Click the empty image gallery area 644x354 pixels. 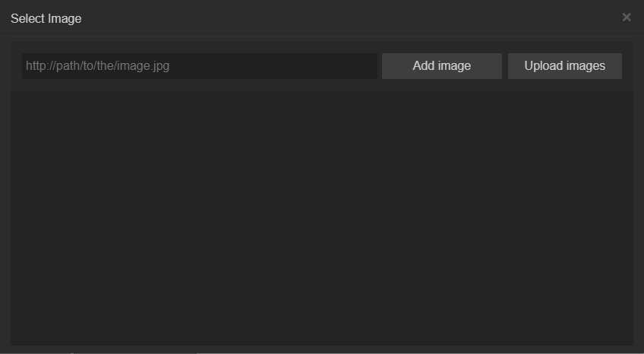(x=321, y=217)
